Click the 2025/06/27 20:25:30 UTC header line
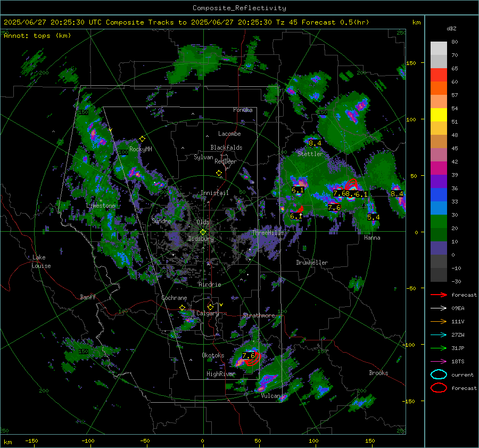The width and height of the screenshot is (479, 448). (186, 22)
